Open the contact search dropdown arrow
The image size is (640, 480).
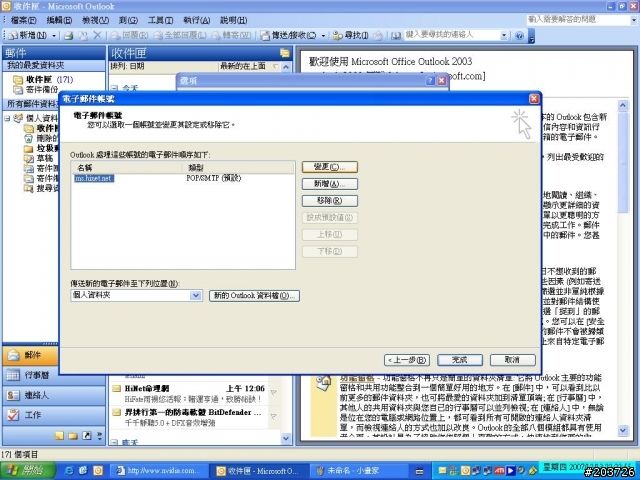pos(504,36)
